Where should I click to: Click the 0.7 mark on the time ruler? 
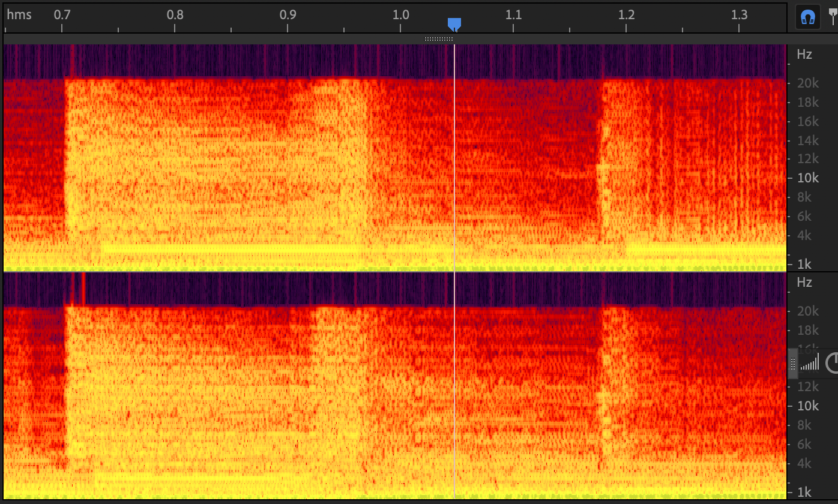tap(62, 15)
